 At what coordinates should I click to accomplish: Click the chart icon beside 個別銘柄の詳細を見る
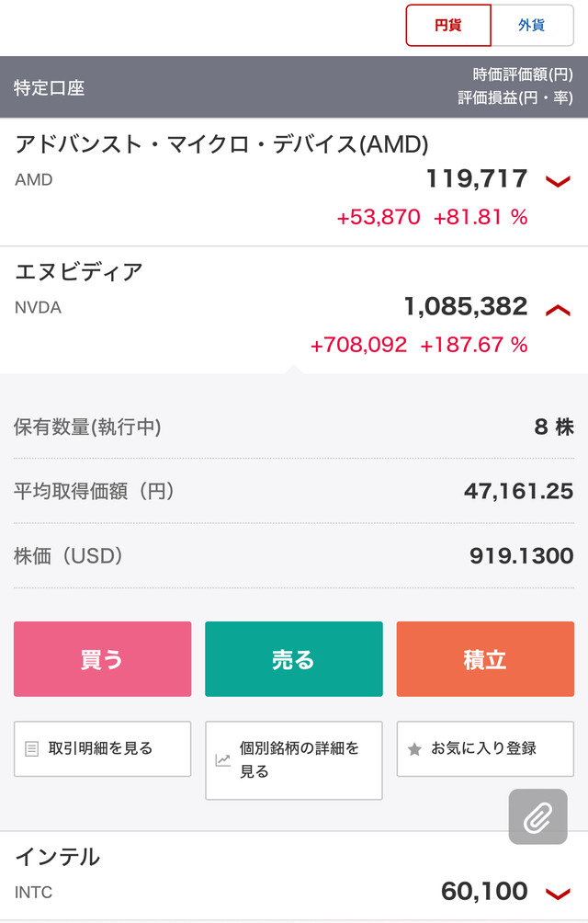[x=223, y=760]
